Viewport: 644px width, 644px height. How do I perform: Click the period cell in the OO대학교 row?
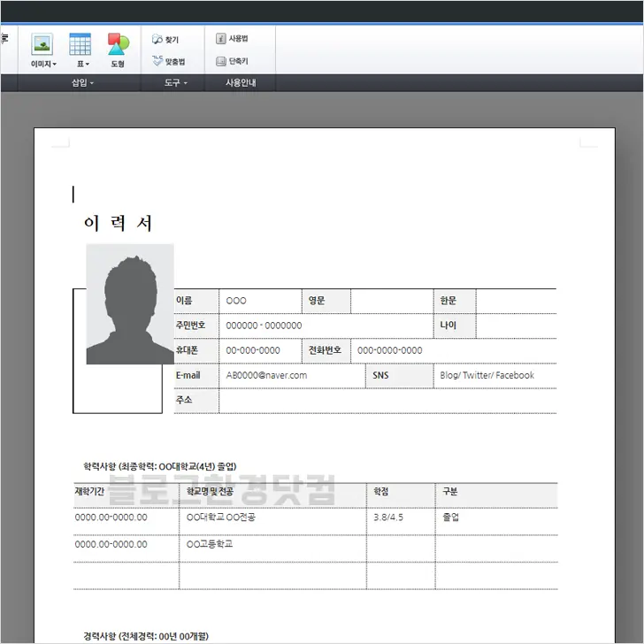click(126, 521)
